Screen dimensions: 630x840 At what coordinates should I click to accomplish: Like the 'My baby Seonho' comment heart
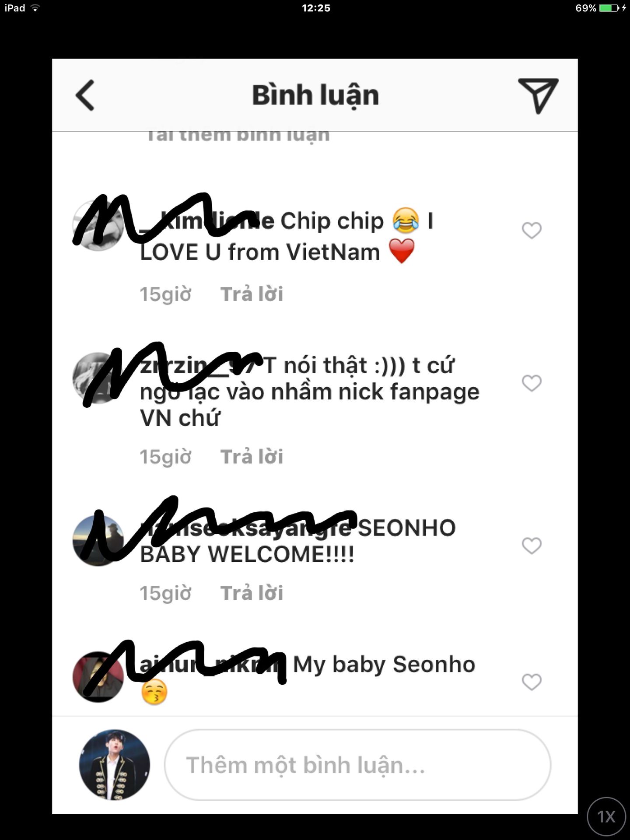click(x=532, y=682)
